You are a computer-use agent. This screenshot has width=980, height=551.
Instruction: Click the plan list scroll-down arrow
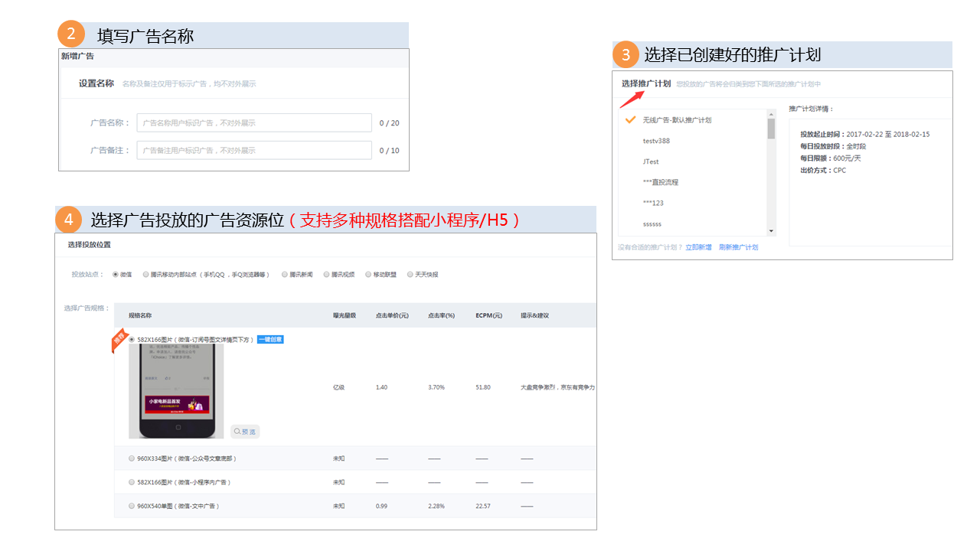coord(771,231)
